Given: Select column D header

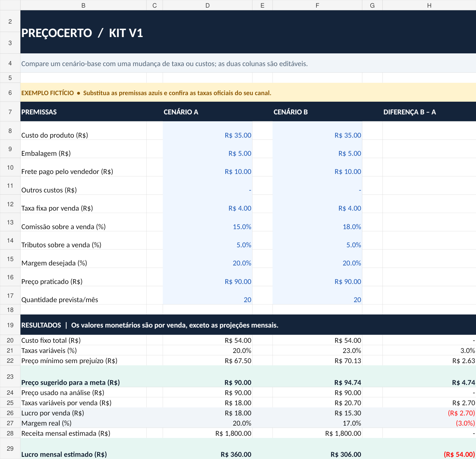Looking at the screenshot, I should click(207, 5).
